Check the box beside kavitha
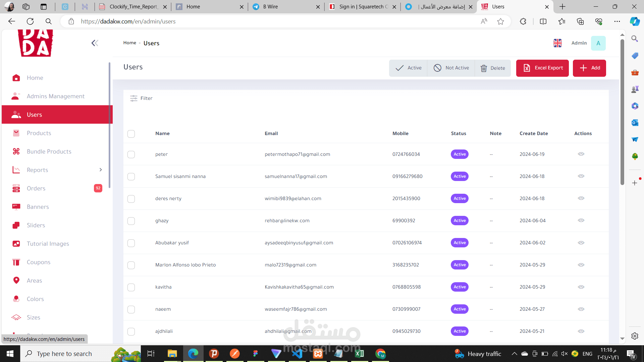The height and width of the screenshot is (362, 644). tap(131, 287)
